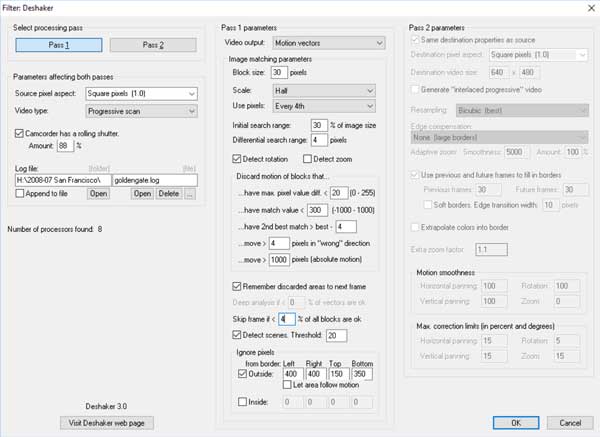Click the goldengate.log file name field
Viewport: 600px width, 437px height.
pos(157,178)
